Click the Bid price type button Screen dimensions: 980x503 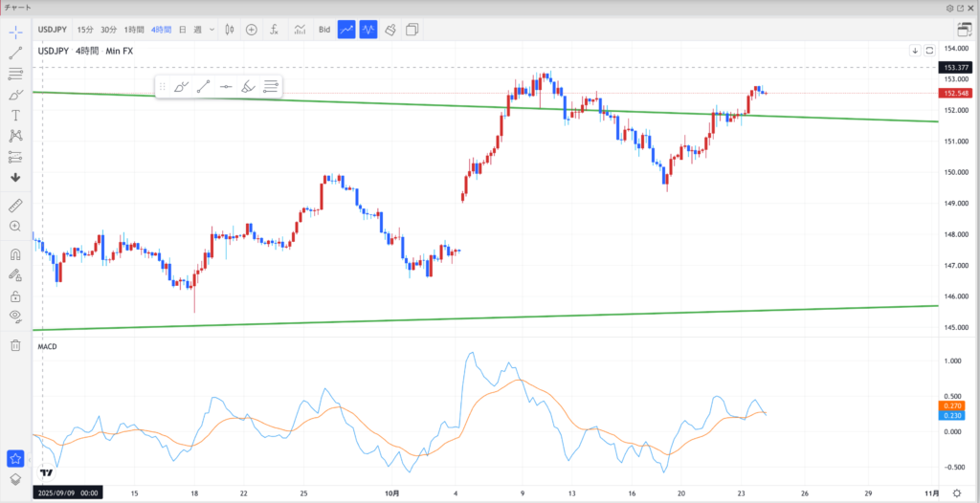point(324,30)
